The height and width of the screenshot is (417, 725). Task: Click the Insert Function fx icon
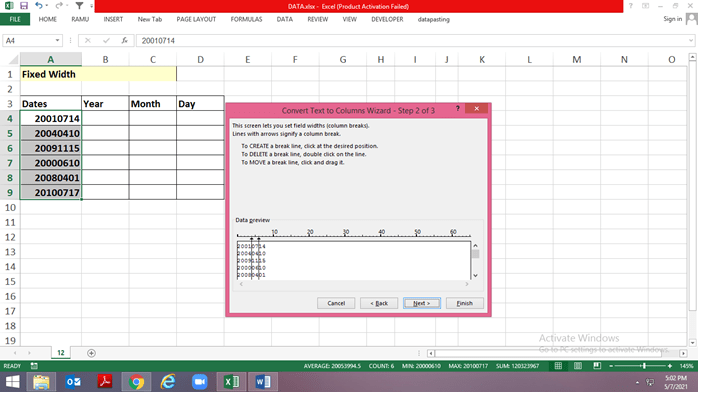coord(124,41)
